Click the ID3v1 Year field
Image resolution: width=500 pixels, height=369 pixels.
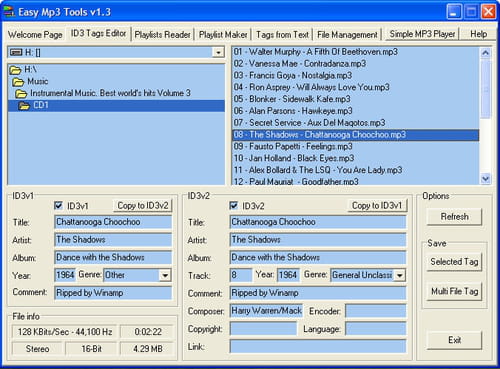point(65,275)
